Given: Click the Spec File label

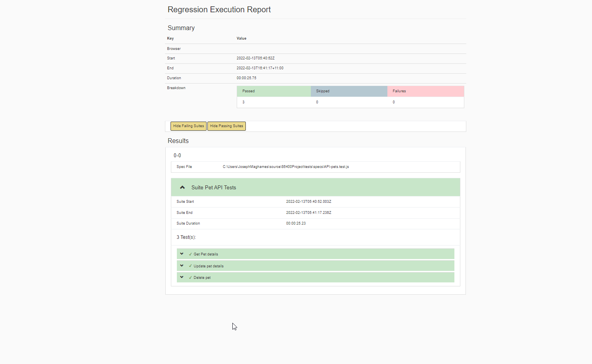Looking at the screenshot, I should 184,167.
